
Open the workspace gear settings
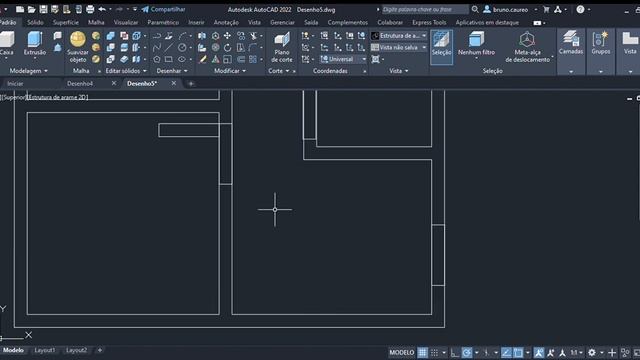[x=592, y=353]
